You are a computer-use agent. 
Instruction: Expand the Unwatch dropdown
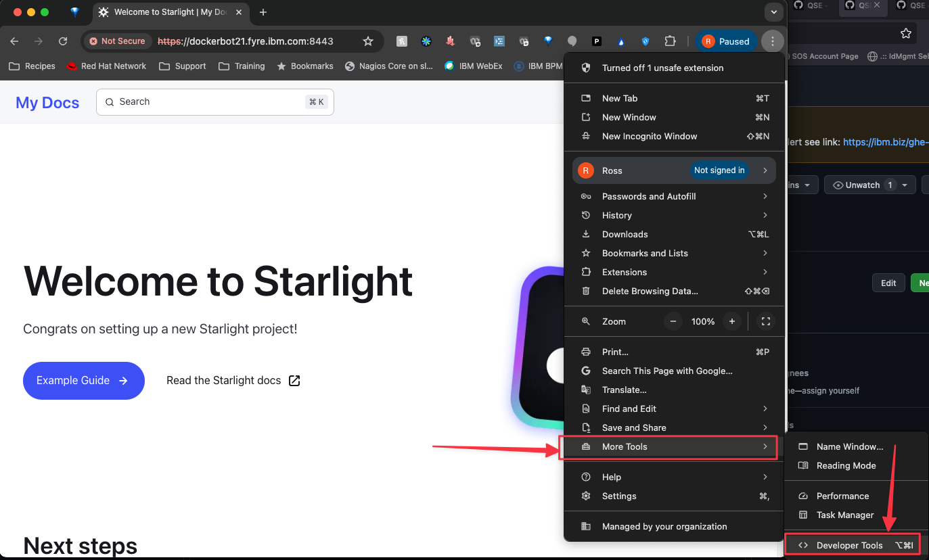click(x=904, y=185)
